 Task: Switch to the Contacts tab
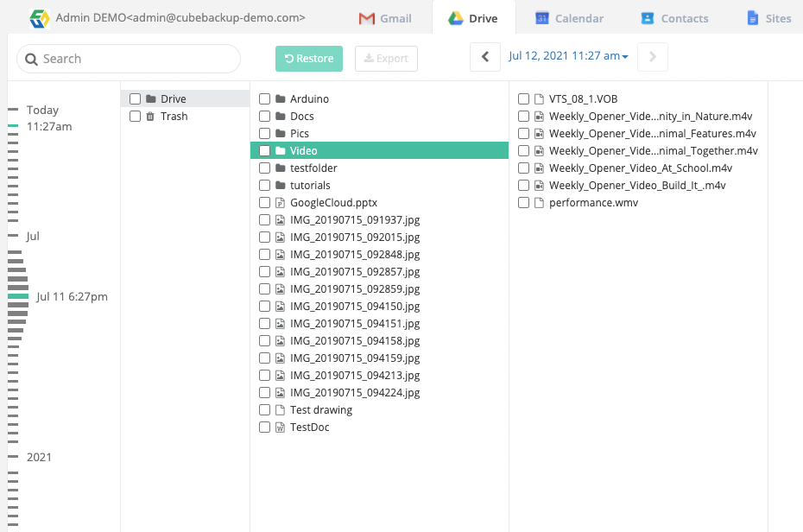pyautogui.click(x=674, y=18)
